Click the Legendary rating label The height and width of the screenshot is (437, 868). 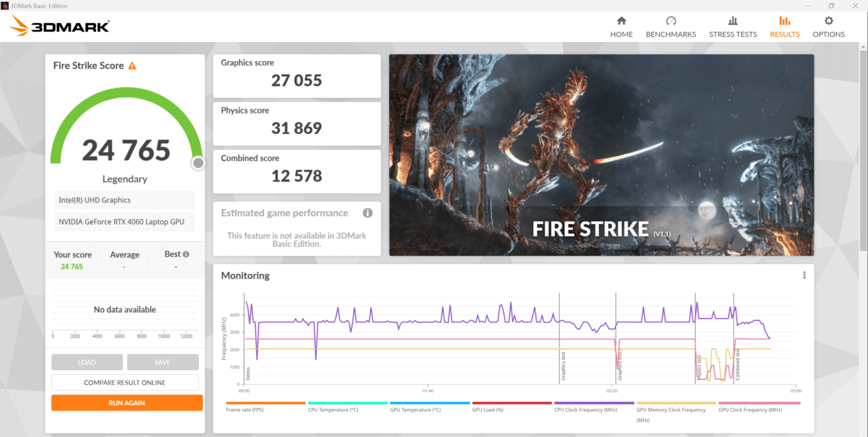click(x=125, y=179)
